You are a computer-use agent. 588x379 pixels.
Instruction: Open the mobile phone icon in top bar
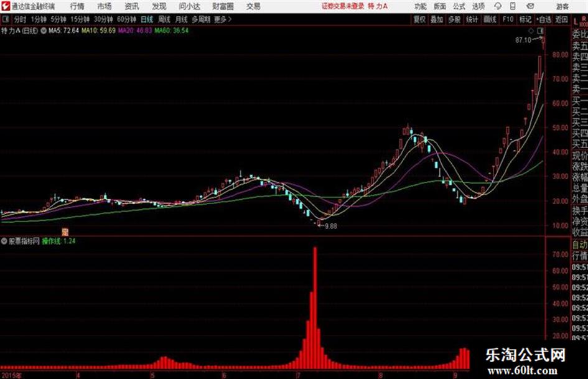513,6
